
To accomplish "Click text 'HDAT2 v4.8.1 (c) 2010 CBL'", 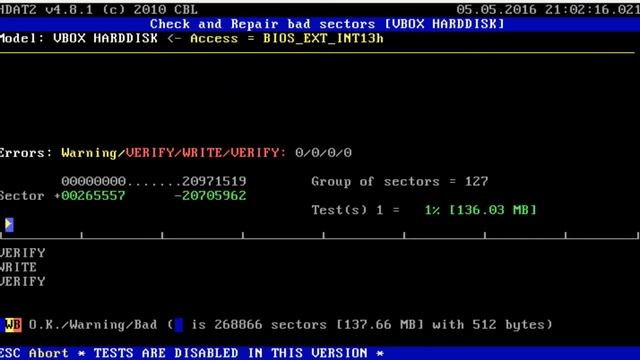I will 98,9.
